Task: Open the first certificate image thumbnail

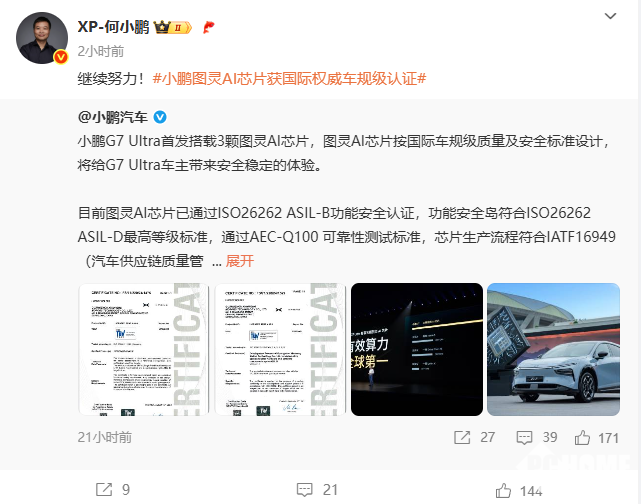Action: click(x=143, y=349)
